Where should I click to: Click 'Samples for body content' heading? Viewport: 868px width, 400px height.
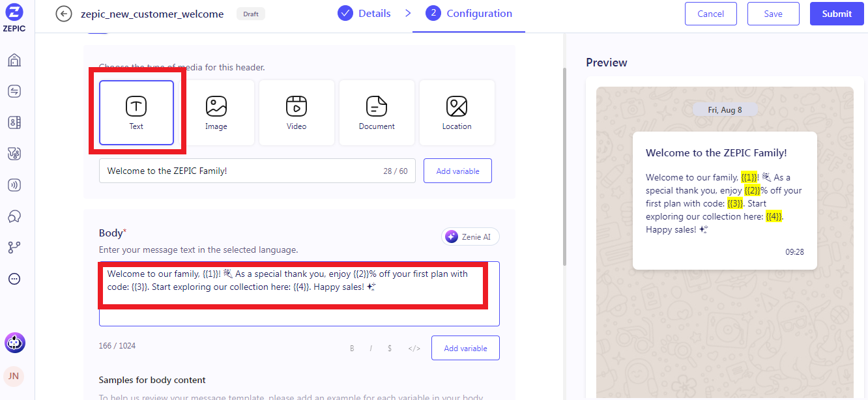152,380
